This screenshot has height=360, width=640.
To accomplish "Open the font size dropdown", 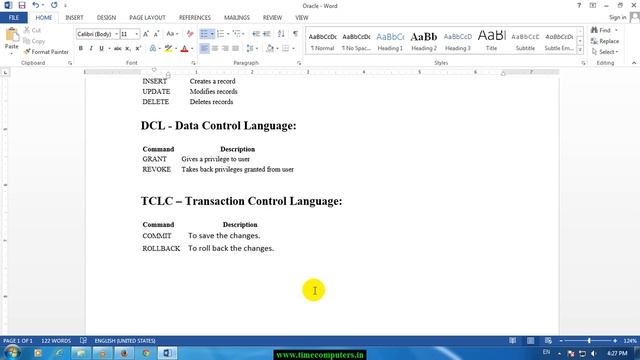I will coord(137,34).
